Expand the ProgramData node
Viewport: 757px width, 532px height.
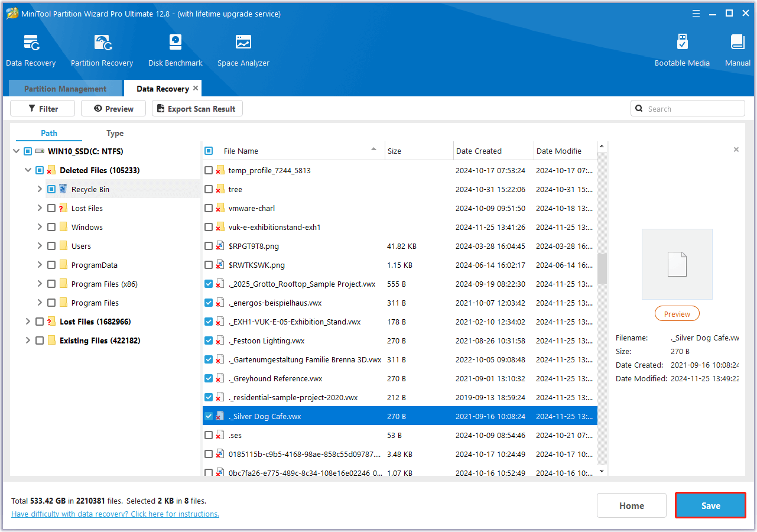[x=40, y=265]
